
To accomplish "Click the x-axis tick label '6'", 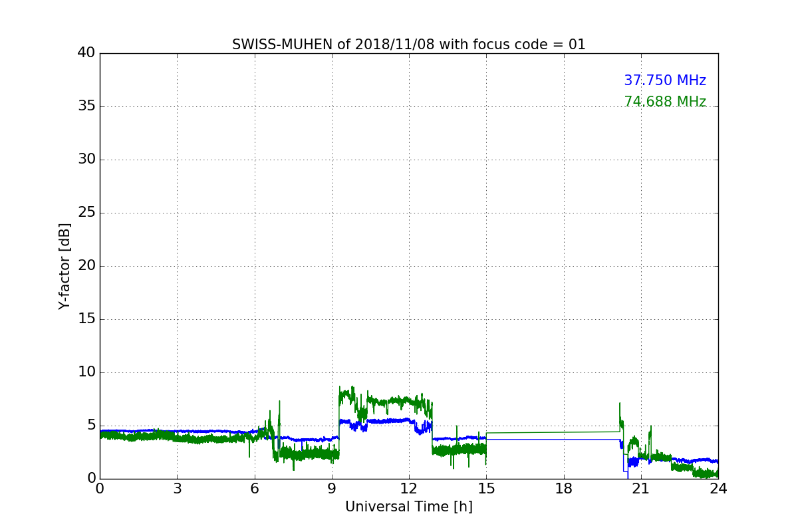I will (x=255, y=489).
